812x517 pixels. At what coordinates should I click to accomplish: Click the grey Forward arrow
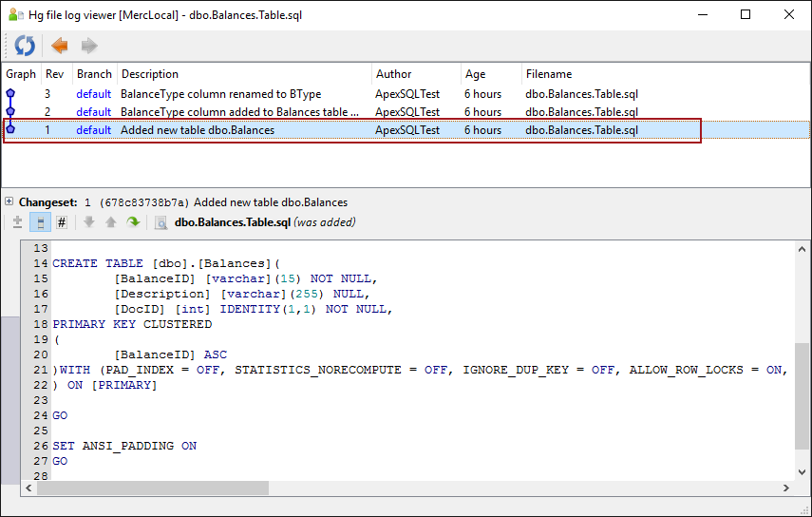point(89,46)
